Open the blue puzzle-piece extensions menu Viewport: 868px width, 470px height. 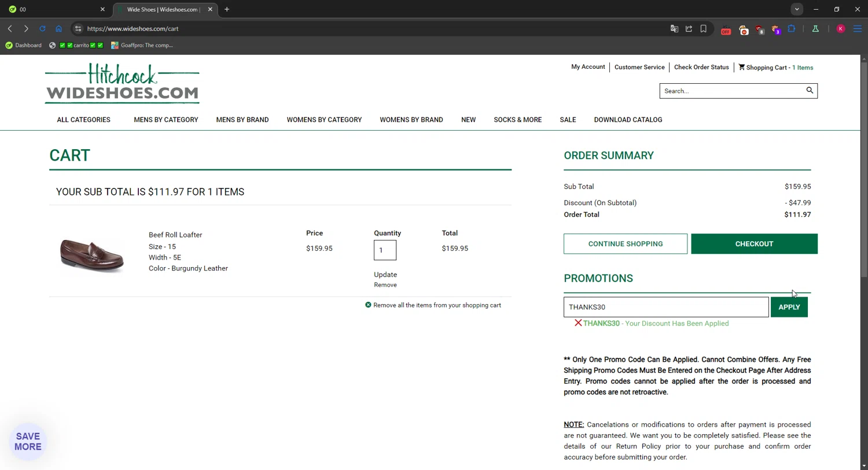pyautogui.click(x=792, y=28)
